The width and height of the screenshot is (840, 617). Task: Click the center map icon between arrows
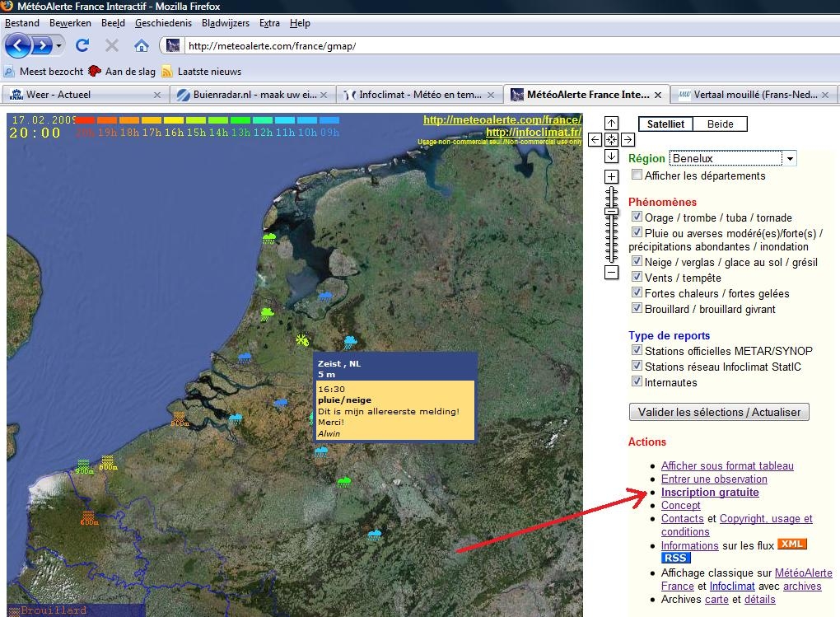(611, 140)
